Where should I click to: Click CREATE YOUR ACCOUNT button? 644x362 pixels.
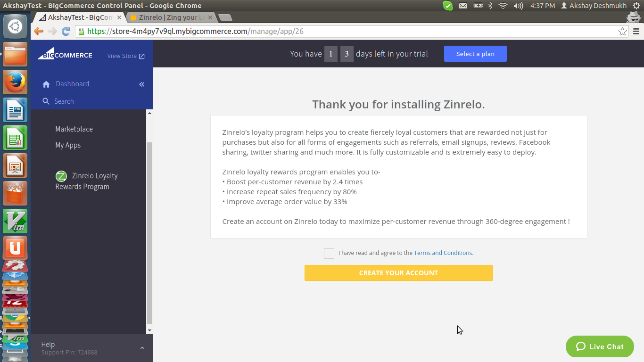[399, 273]
